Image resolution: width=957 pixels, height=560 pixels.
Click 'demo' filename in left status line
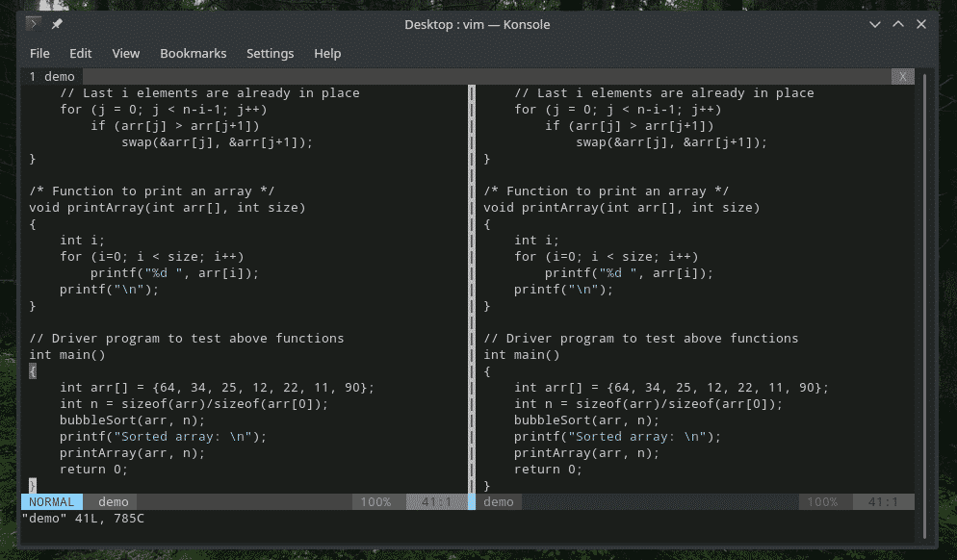point(114,502)
